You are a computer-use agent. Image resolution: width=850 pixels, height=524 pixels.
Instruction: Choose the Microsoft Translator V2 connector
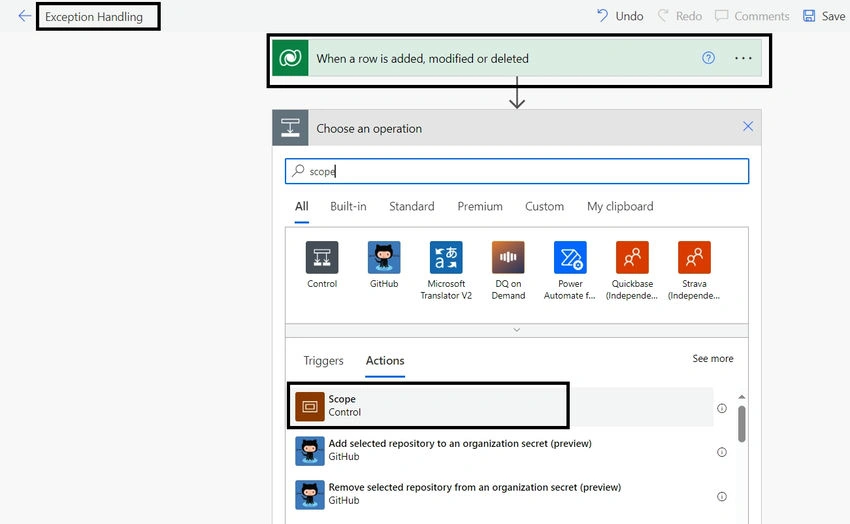(x=446, y=257)
